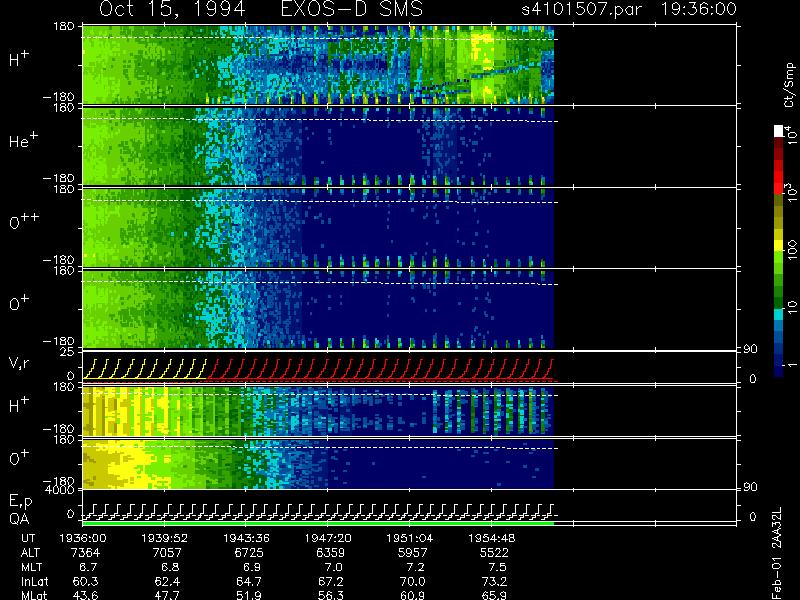Select MLT value "6.8"
The width and height of the screenshot is (800, 600).
(x=170, y=567)
